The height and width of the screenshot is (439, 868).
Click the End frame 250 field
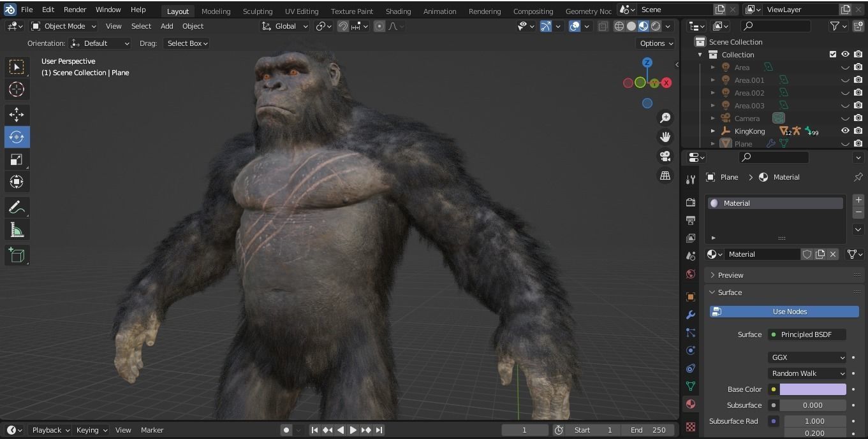coord(648,430)
